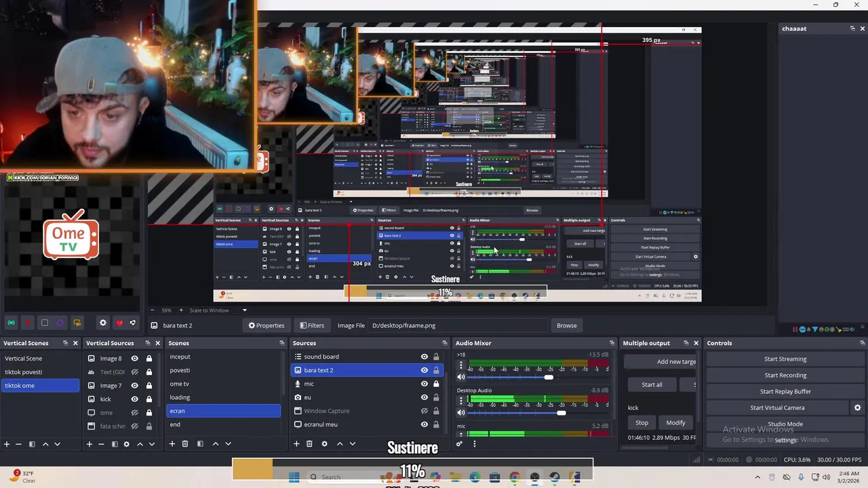Select the povesti scene
868x488 pixels.
click(224, 370)
